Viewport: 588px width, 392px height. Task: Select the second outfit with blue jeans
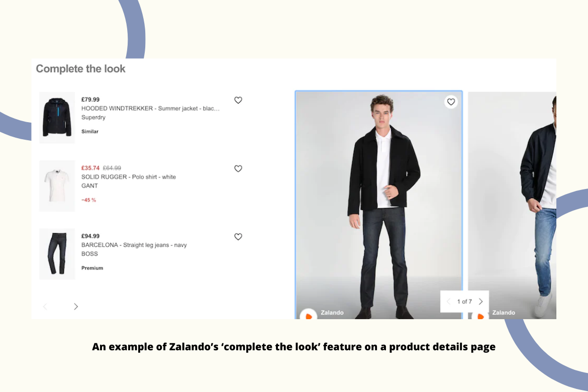(x=512, y=205)
